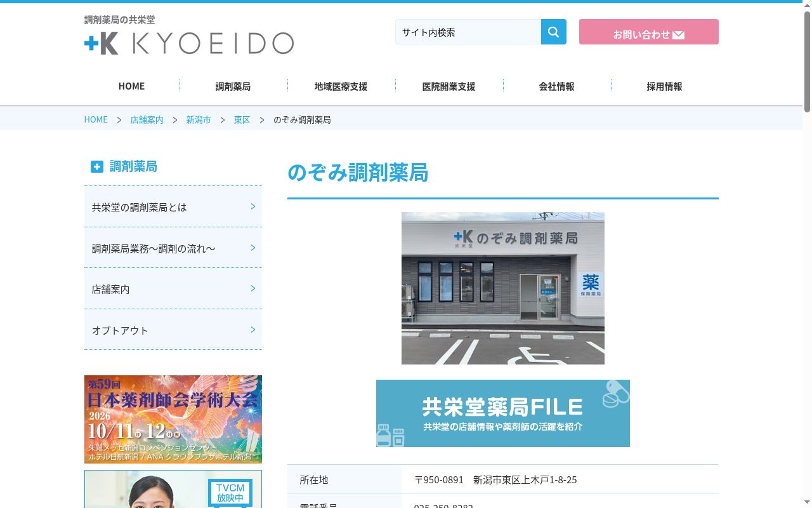Open オプトアウト in the sidebar menu
812x508 pixels.
(173, 330)
